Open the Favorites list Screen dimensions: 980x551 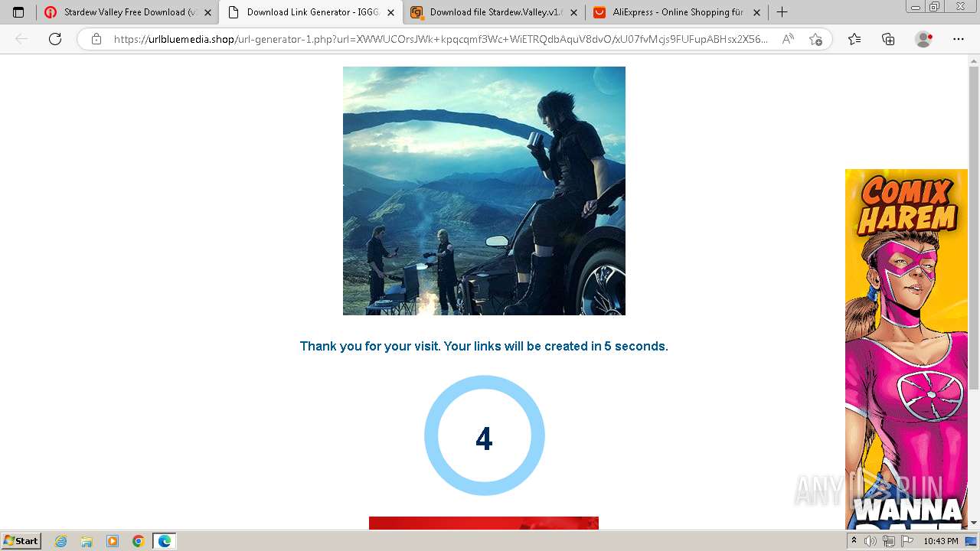point(854,39)
